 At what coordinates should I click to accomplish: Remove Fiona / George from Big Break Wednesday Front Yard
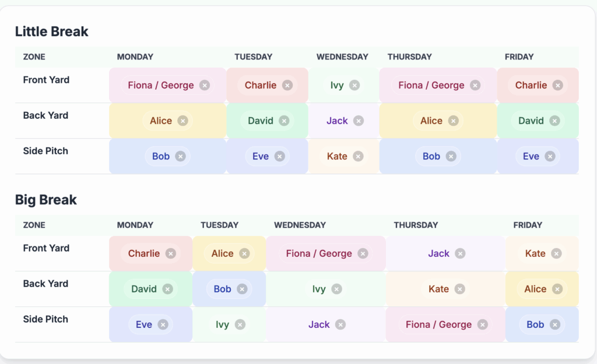363,253
